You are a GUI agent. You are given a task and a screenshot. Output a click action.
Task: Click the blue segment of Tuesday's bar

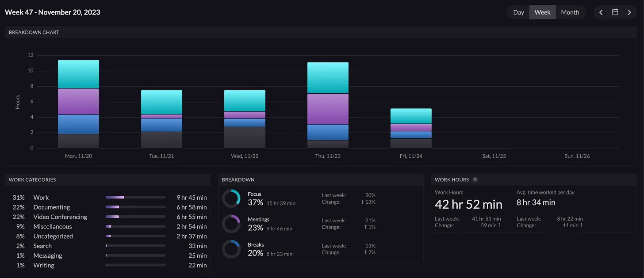click(x=161, y=125)
